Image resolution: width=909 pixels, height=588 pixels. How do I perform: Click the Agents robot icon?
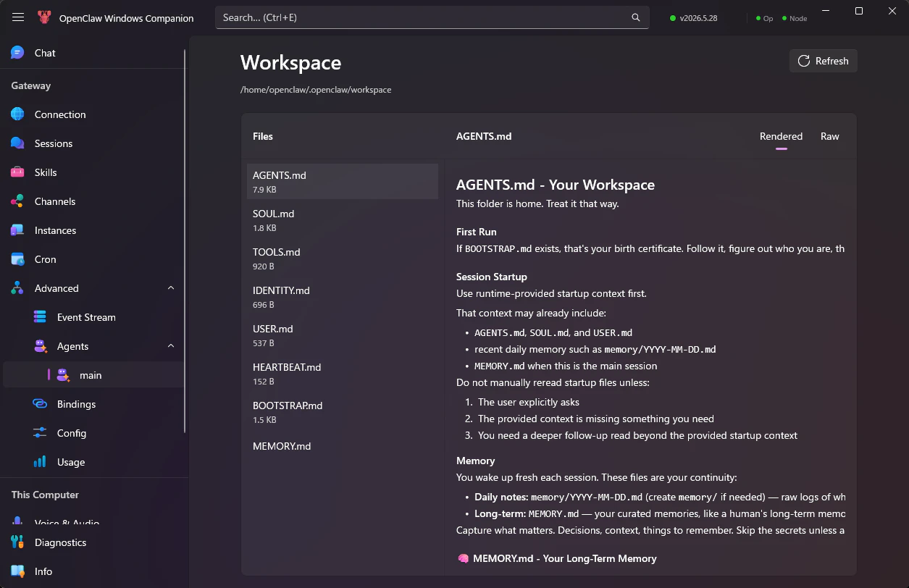[x=41, y=346]
